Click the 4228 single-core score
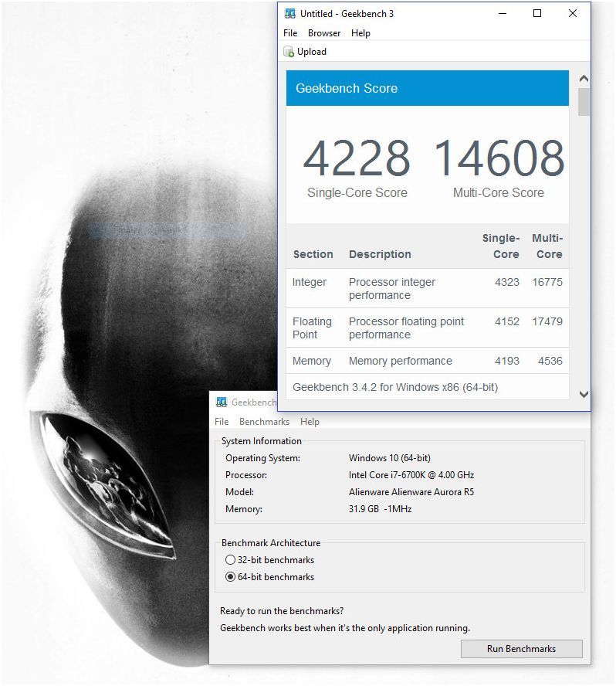Screen dimensions: 616x686 point(357,158)
